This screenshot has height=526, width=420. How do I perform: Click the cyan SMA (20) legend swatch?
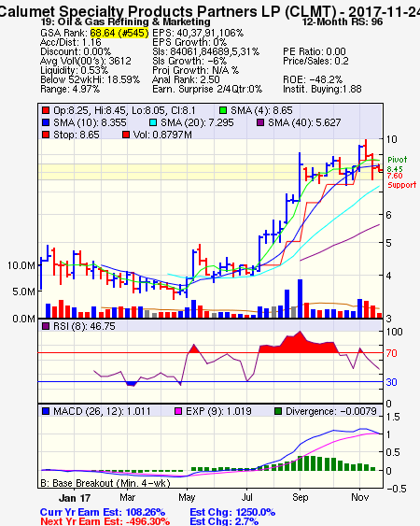pos(153,122)
